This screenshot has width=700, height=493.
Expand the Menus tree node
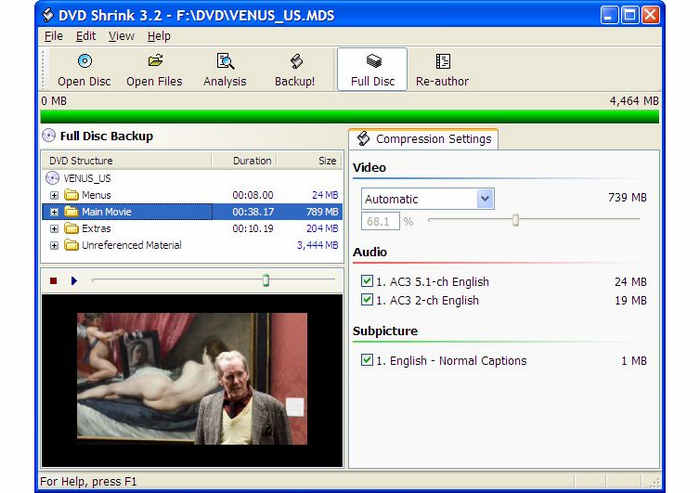(x=54, y=195)
